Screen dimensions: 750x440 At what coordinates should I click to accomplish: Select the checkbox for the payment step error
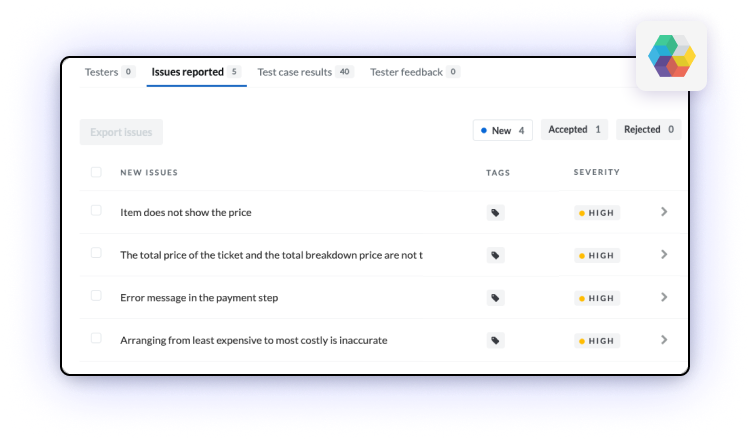pyautogui.click(x=96, y=296)
